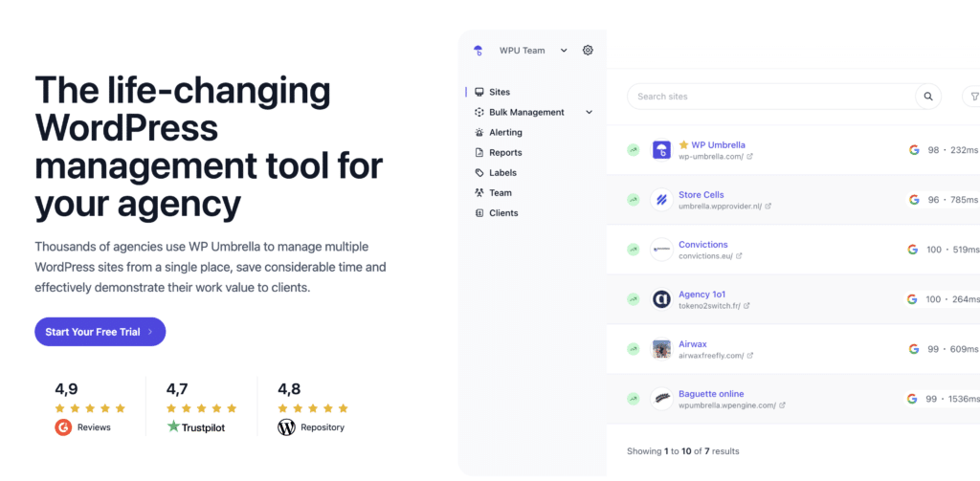Image resolution: width=980 pixels, height=481 pixels.
Task: Click the filter funnel icon
Action: click(971, 97)
